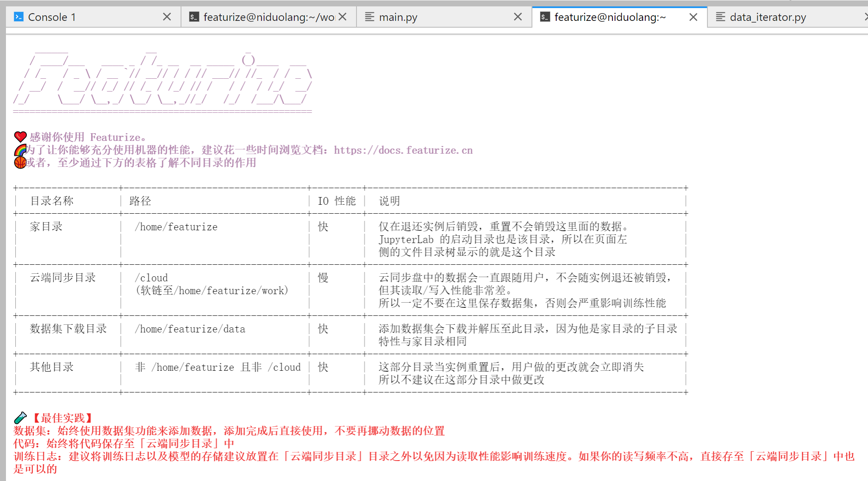Open the docs.featurize.cn documentation link

click(x=402, y=150)
